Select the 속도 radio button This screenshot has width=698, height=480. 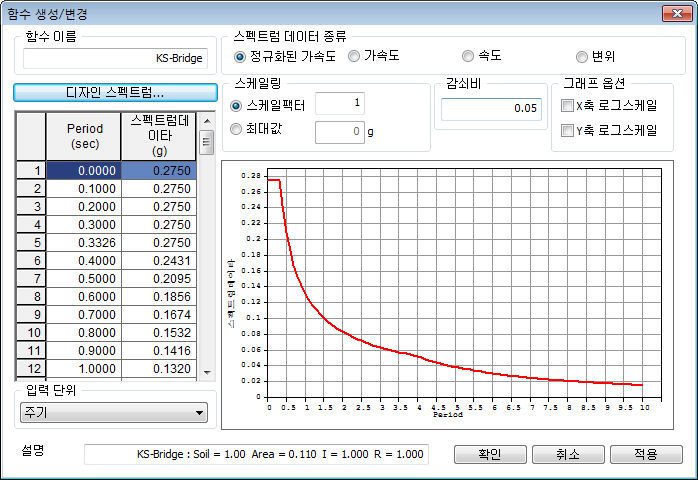[x=482, y=56]
